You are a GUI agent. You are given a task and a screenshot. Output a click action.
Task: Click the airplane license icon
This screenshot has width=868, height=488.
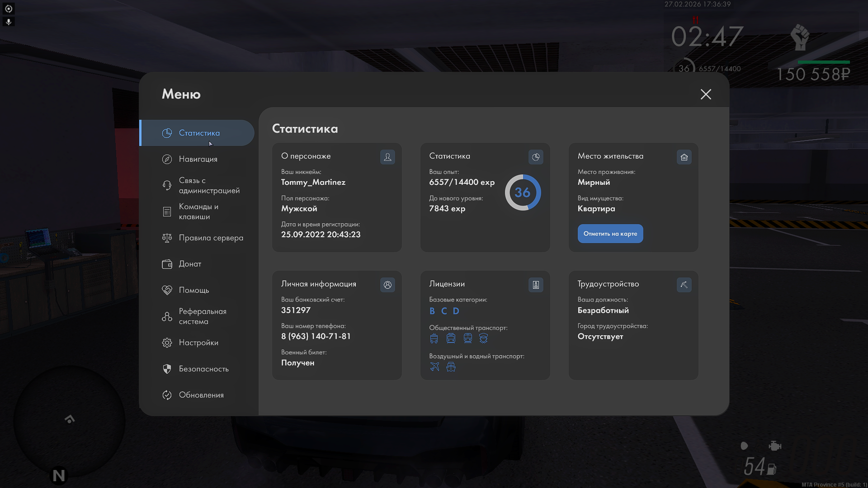pos(434,367)
